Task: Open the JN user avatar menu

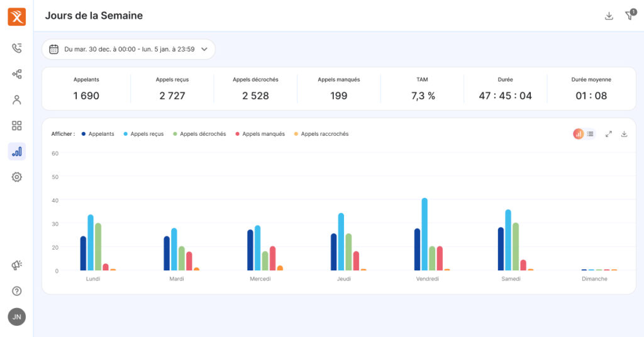Action: click(16, 317)
